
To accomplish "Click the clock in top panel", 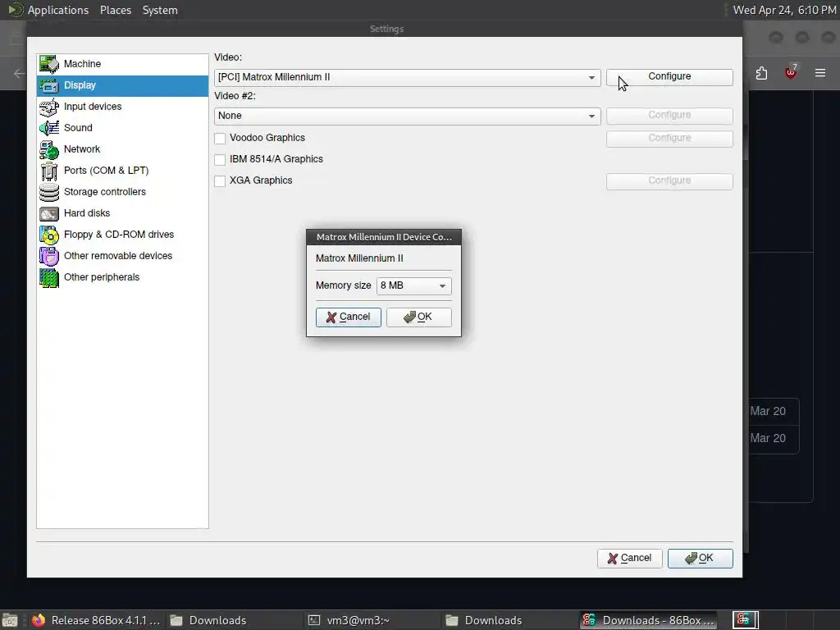I will [784, 10].
